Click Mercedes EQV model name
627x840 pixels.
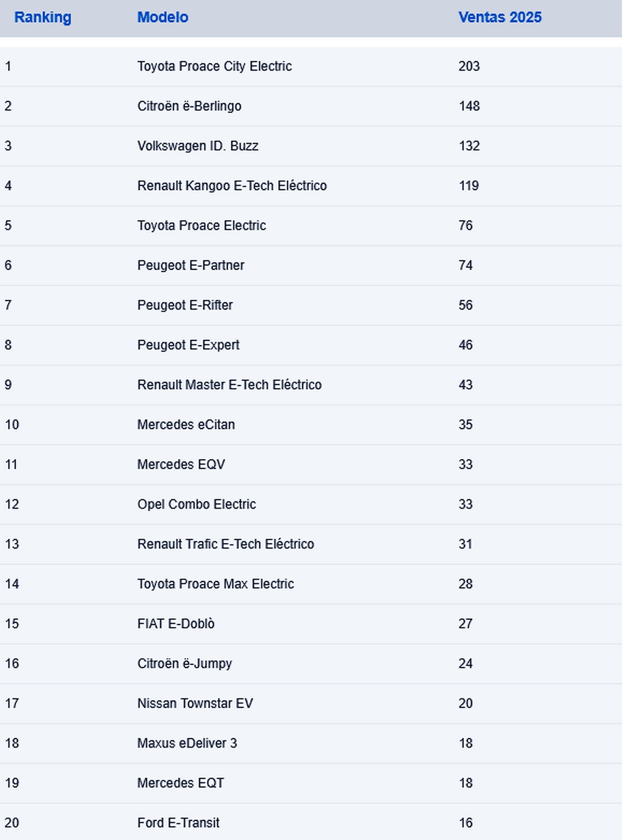coord(181,464)
